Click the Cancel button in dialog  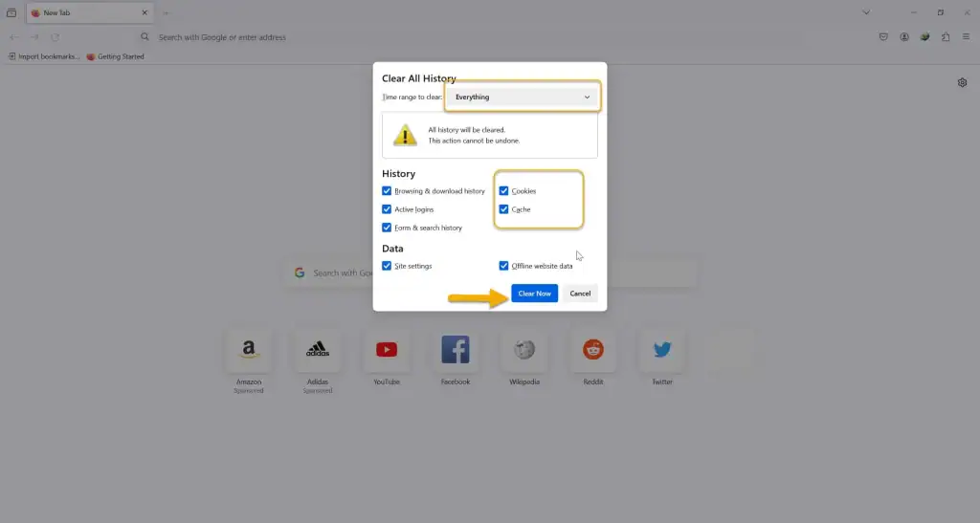[580, 294]
